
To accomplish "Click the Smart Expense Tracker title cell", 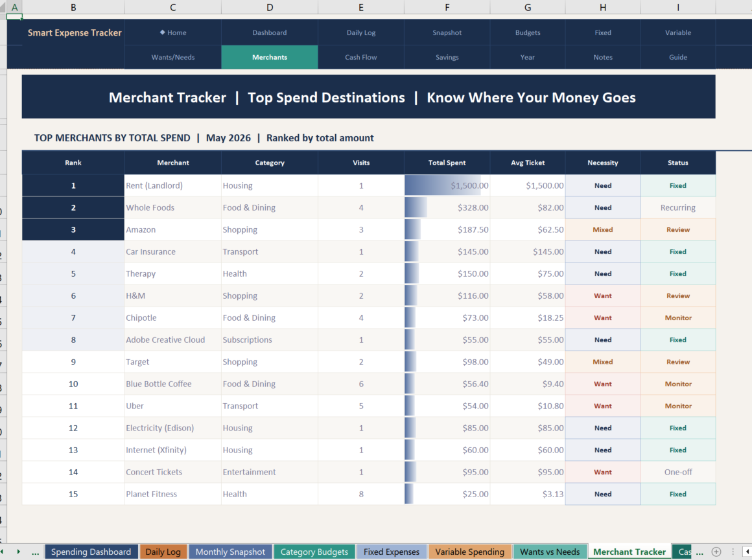I will click(75, 32).
